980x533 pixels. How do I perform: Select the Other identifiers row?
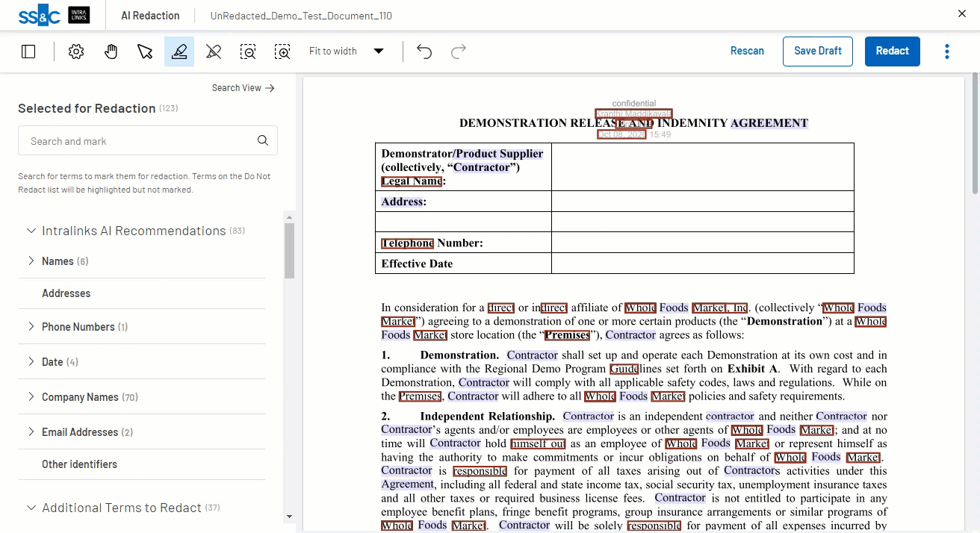pos(142,464)
